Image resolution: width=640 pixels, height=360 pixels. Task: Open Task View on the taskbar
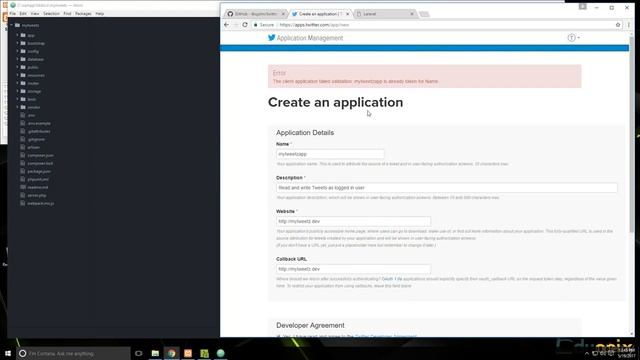[x=139, y=353]
